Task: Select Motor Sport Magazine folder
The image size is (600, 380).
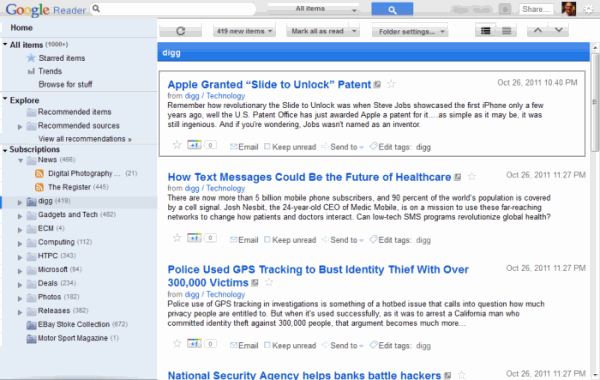Action: (73, 338)
